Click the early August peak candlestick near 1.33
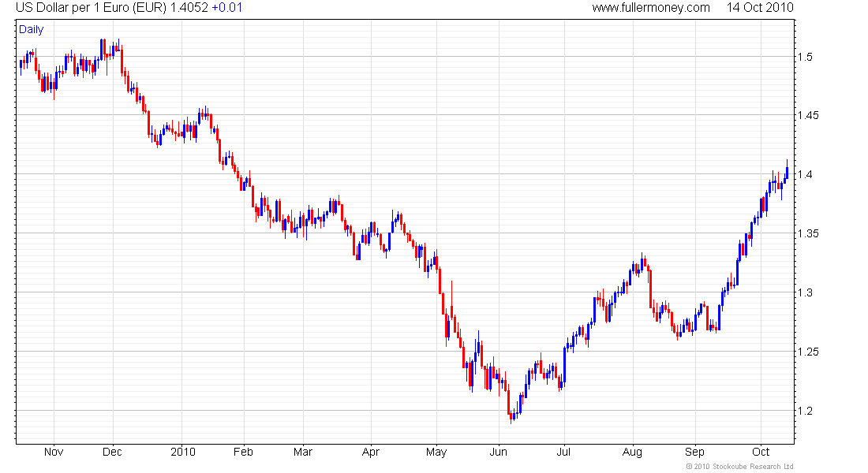Image resolution: width=868 pixels, height=473 pixels. pyautogui.click(x=642, y=262)
